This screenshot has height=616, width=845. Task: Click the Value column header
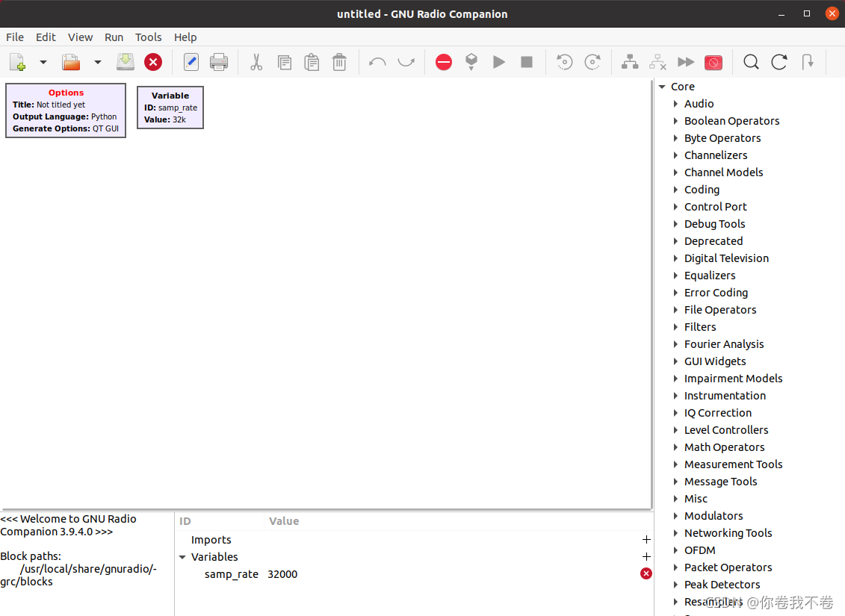[458, 521]
